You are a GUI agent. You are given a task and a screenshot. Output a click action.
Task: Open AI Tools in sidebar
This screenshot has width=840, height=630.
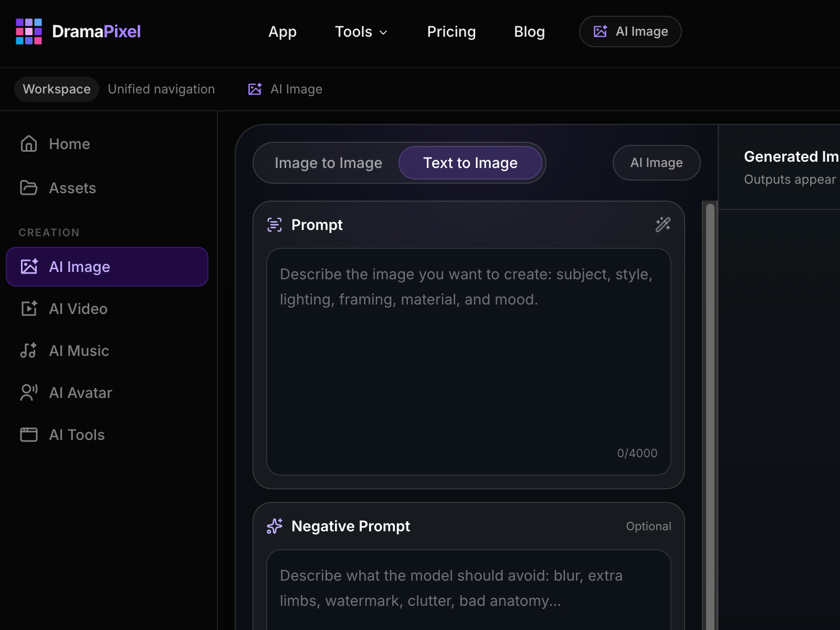click(x=77, y=435)
